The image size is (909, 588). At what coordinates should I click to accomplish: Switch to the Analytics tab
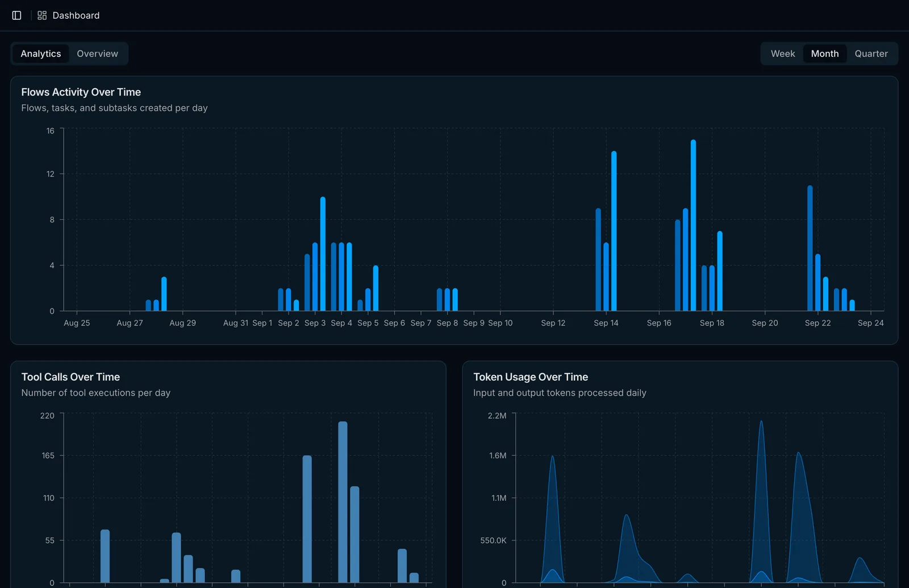(41, 53)
